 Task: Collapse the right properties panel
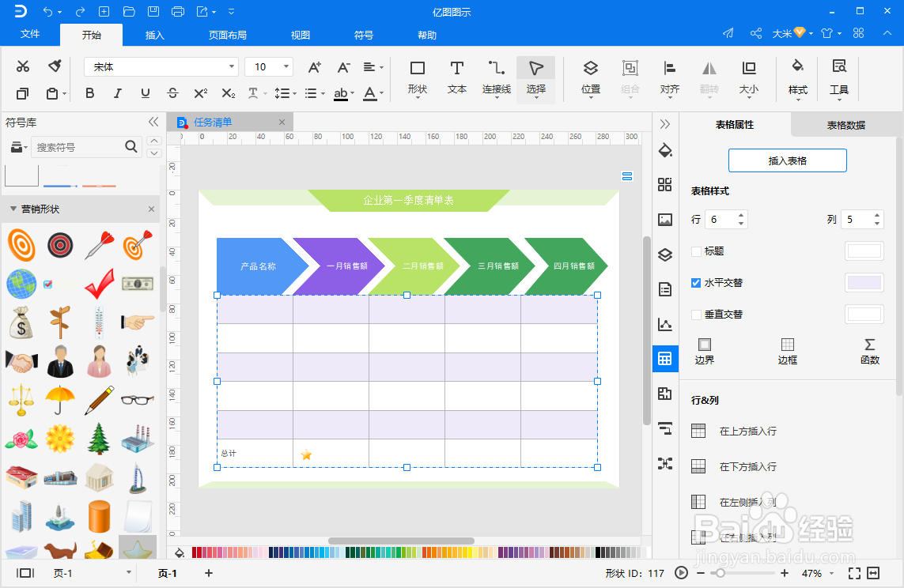pos(664,124)
